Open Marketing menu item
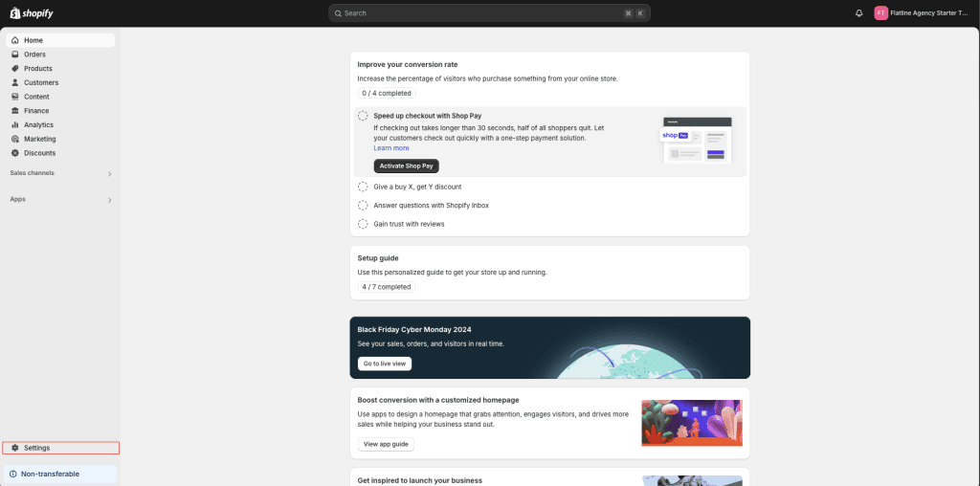This screenshot has width=980, height=486. [x=60, y=139]
